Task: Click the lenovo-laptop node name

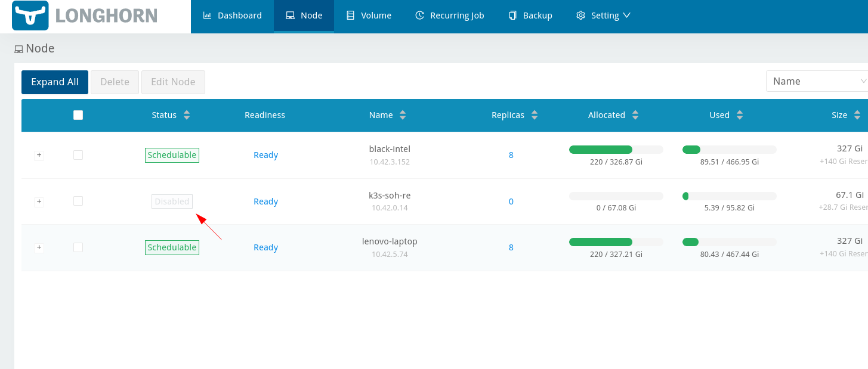Action: tap(390, 241)
